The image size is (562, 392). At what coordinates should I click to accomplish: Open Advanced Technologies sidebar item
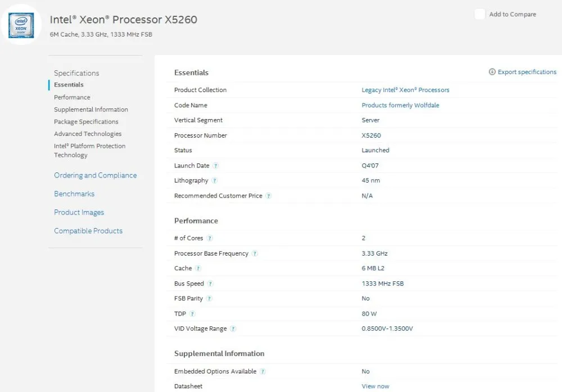[88, 134]
